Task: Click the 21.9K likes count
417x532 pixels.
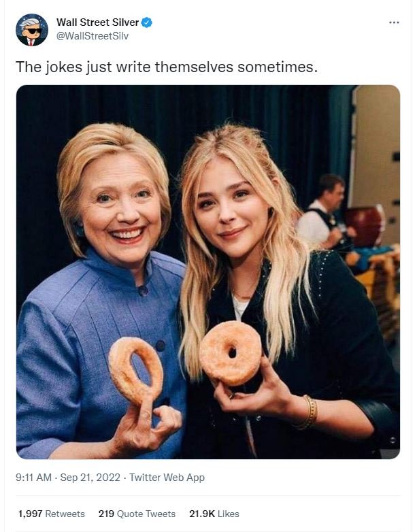Action: [x=202, y=514]
